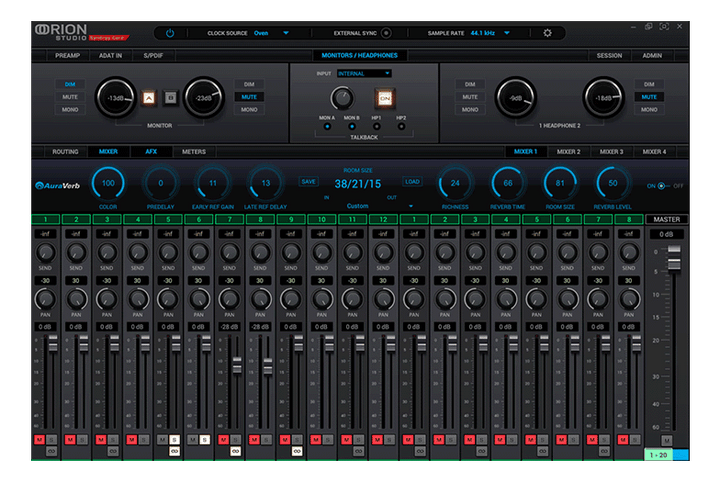Select the MIXER 4 tab
This screenshot has width=720, height=482.
tap(654, 151)
